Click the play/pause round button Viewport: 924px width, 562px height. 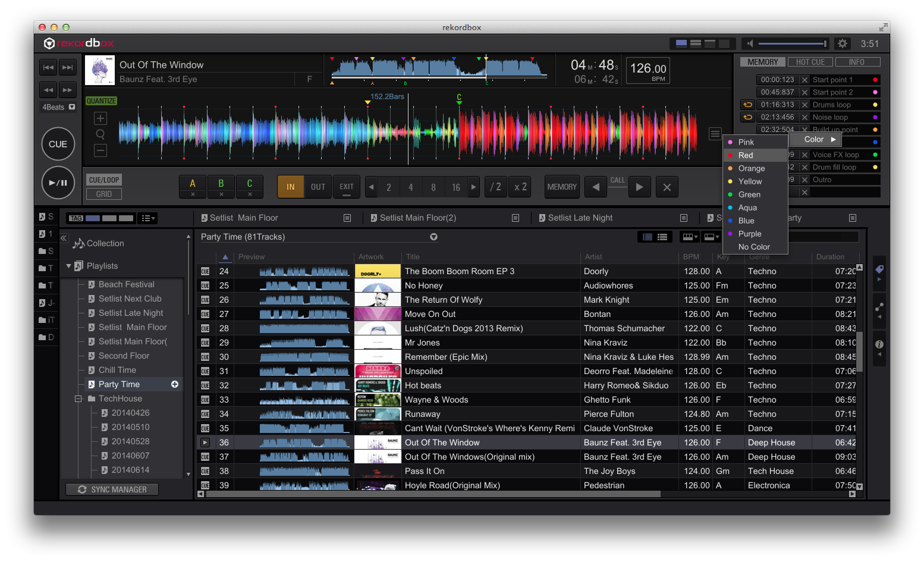[x=58, y=183]
